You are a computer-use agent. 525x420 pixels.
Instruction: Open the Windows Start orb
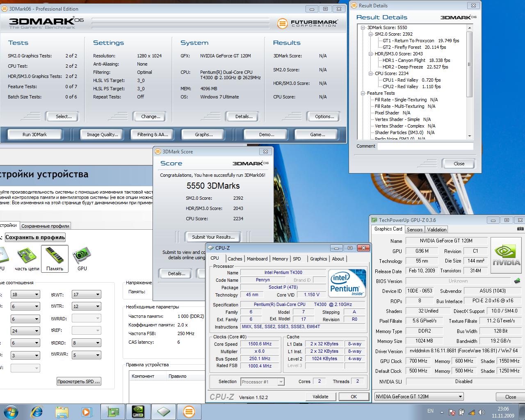click(x=11, y=411)
